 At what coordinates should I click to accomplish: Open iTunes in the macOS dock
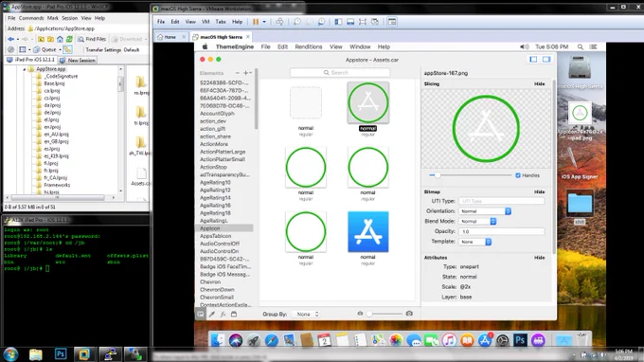click(x=449, y=340)
